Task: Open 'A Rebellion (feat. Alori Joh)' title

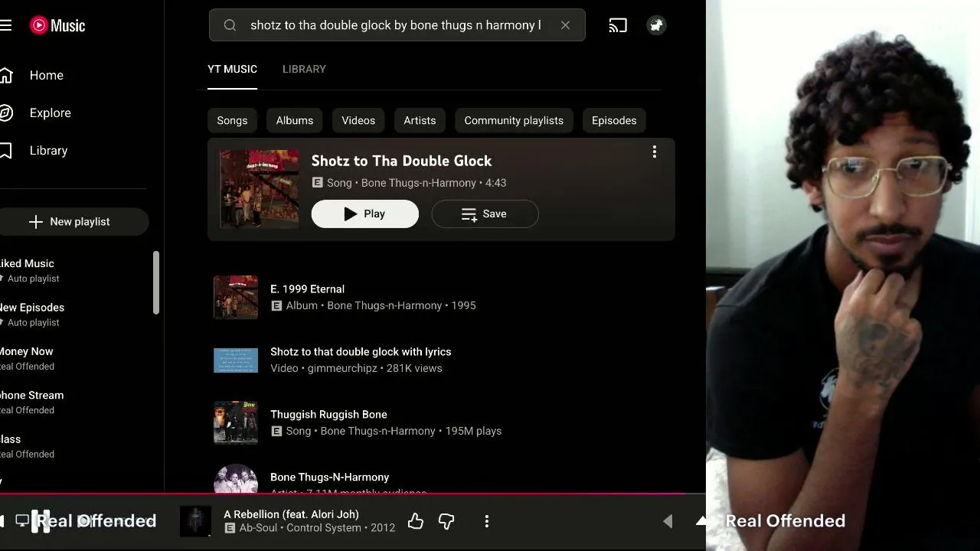Action: (291, 514)
